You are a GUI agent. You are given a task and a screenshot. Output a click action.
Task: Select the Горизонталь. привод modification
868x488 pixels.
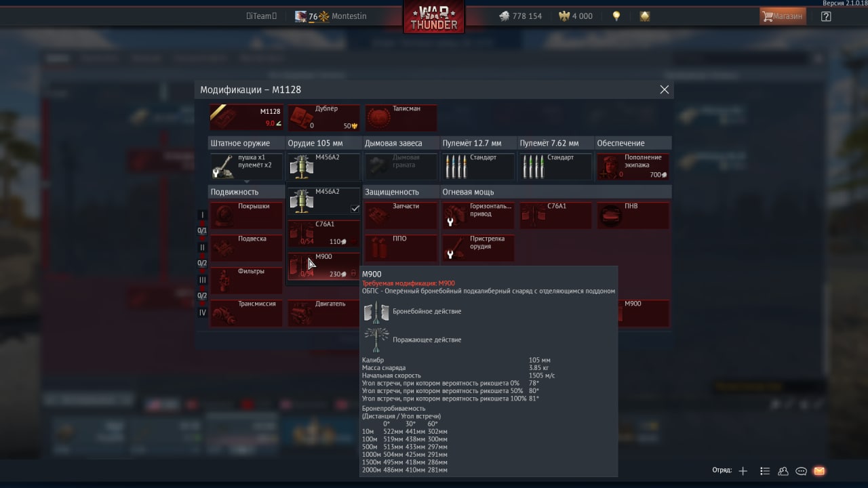coord(478,215)
